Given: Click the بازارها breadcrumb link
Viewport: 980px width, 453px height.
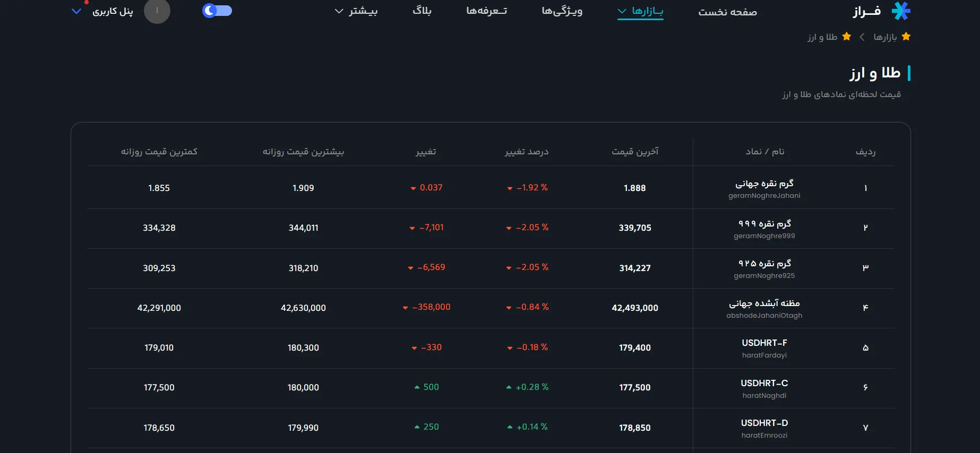Looking at the screenshot, I should pos(885,37).
